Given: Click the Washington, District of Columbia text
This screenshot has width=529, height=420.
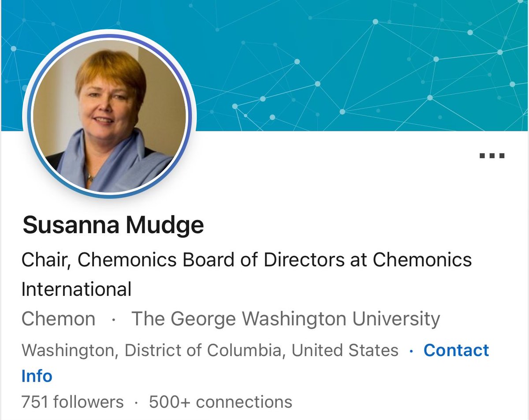Looking at the screenshot, I should pos(150,350).
